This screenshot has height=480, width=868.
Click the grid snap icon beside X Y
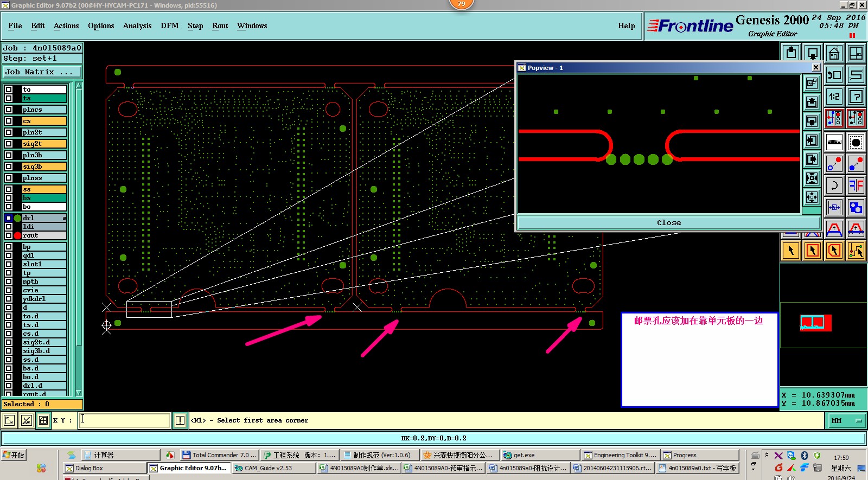click(43, 420)
